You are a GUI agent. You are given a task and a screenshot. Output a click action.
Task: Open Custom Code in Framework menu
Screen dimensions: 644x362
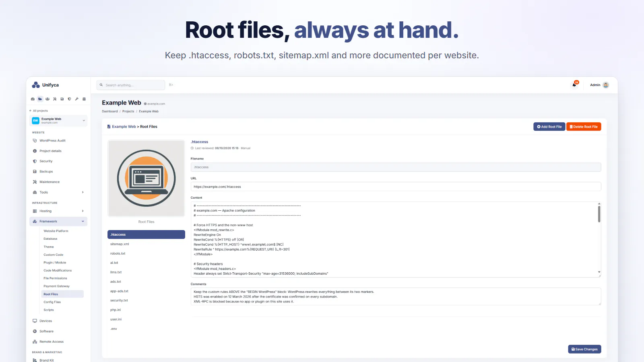pos(54,255)
